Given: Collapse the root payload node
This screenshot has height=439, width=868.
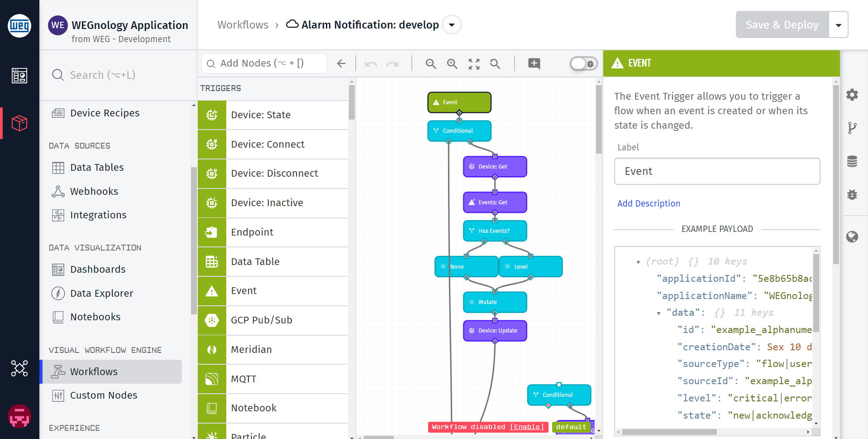Looking at the screenshot, I should (638, 262).
